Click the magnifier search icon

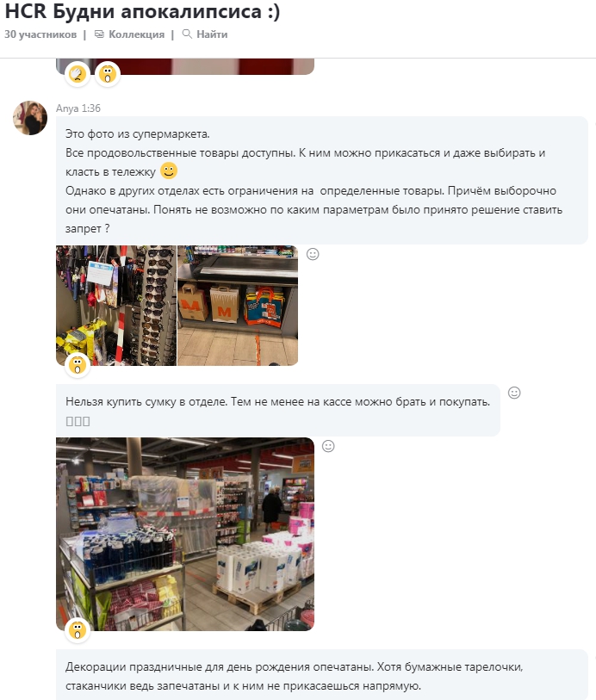[x=187, y=34]
